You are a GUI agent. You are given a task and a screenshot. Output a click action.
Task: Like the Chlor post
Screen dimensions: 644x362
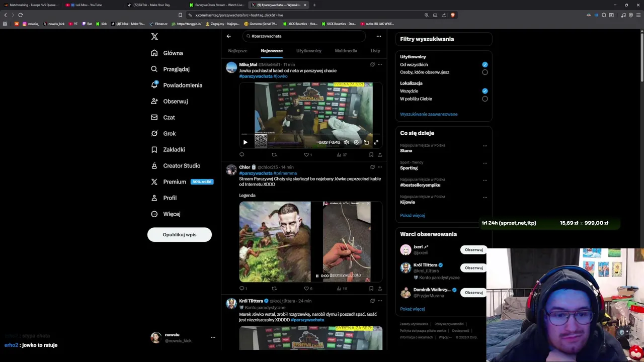click(306, 289)
